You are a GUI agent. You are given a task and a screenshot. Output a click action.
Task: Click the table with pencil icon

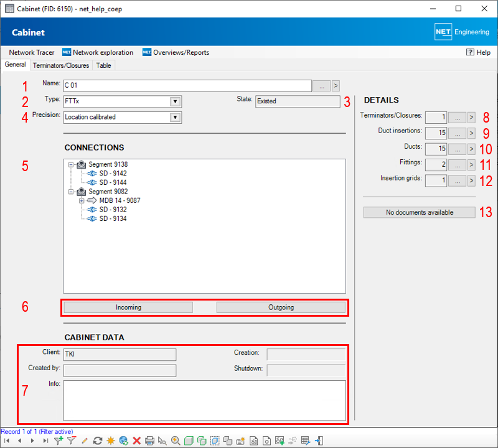306,441
